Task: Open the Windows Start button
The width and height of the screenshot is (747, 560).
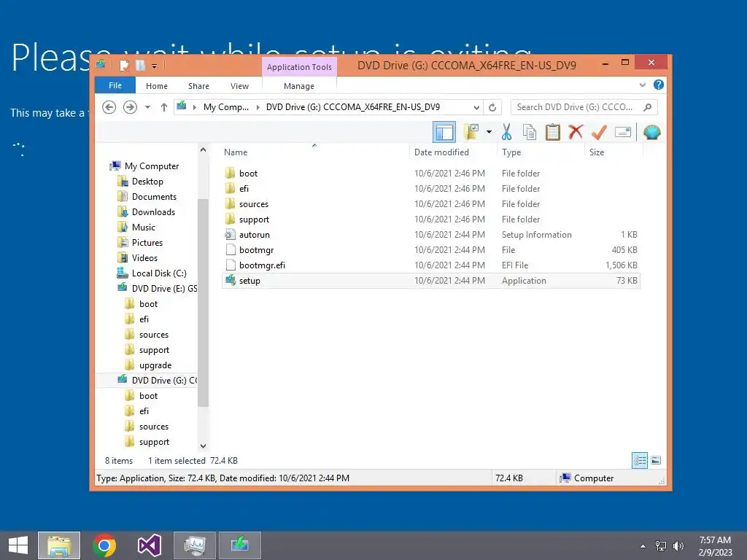Action: 18,545
